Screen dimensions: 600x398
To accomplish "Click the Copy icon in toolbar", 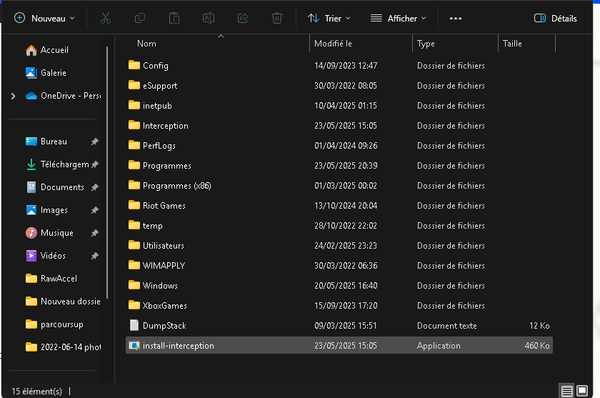I will click(x=140, y=18).
